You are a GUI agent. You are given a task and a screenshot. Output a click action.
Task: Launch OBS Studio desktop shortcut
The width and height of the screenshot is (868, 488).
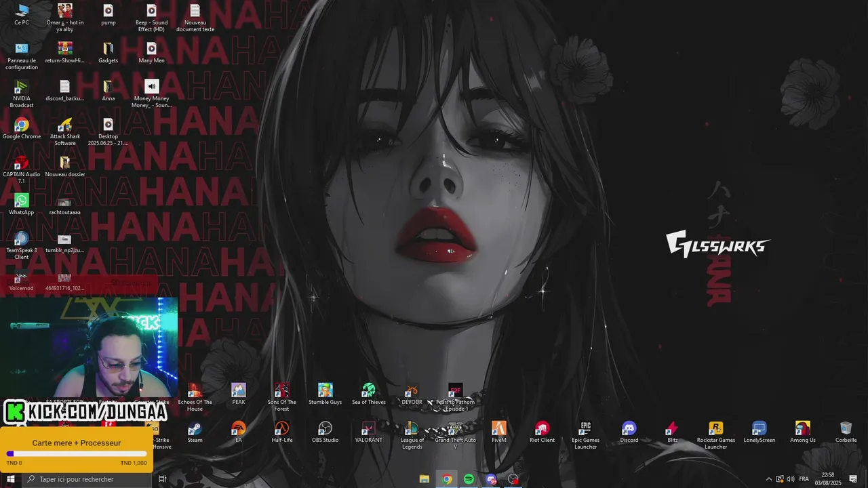(325, 432)
